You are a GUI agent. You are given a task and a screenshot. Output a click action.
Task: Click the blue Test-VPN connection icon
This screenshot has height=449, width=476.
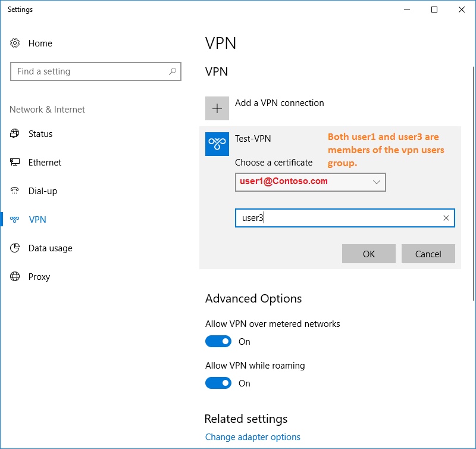[217, 144]
